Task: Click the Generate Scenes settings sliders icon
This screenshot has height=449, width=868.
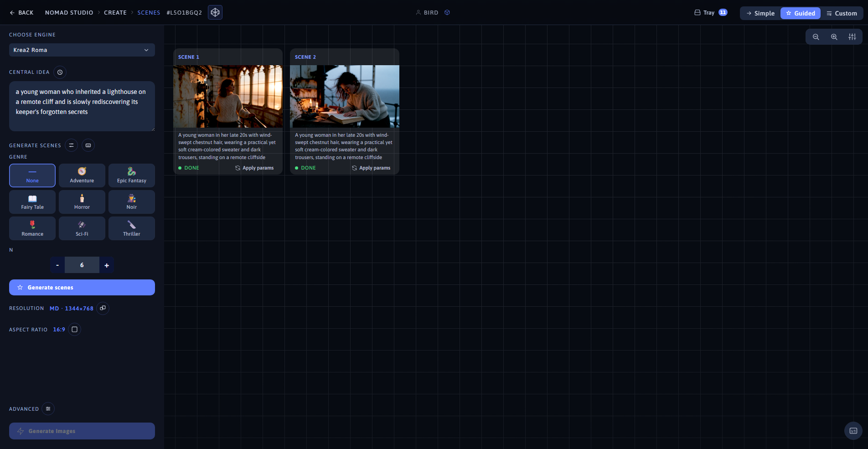Action: tap(71, 145)
